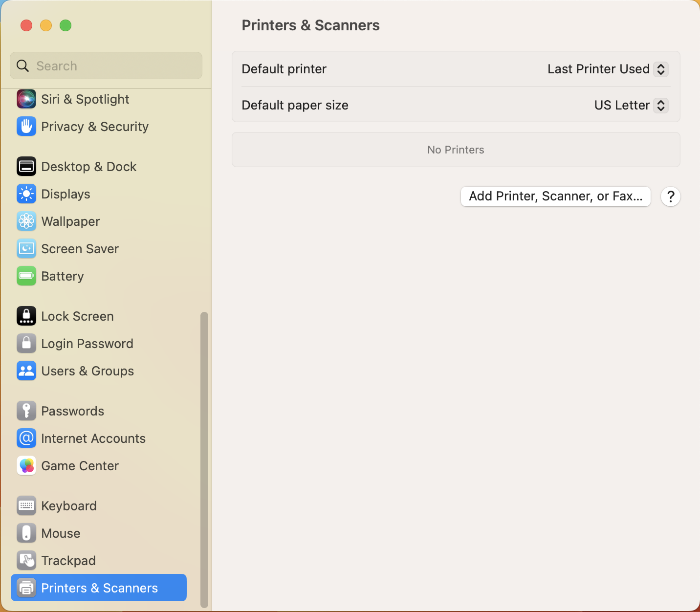This screenshot has width=700, height=612.
Task: Click the Privacy & Security hand icon
Action: (26, 127)
